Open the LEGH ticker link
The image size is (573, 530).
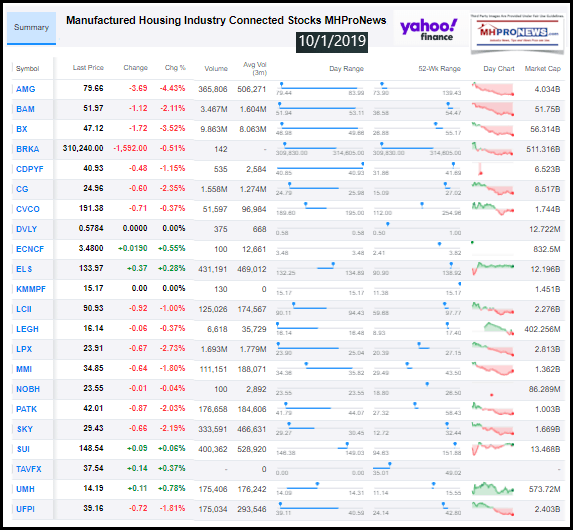27,329
